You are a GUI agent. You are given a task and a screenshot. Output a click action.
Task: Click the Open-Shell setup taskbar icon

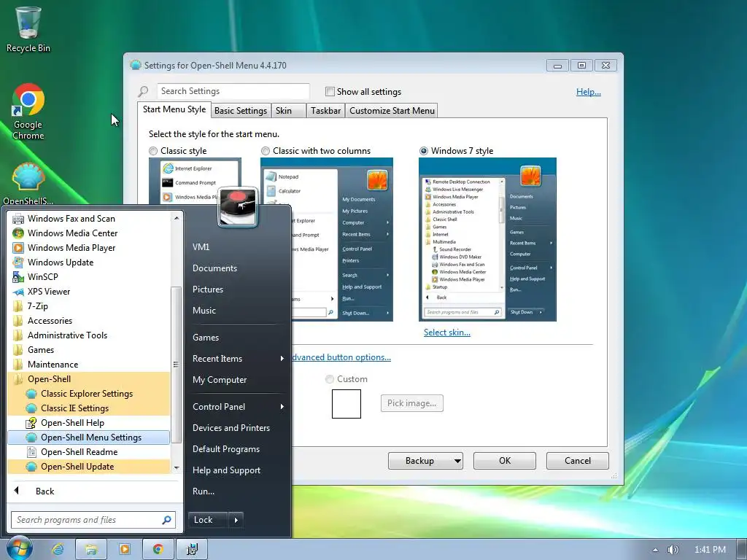(192, 550)
